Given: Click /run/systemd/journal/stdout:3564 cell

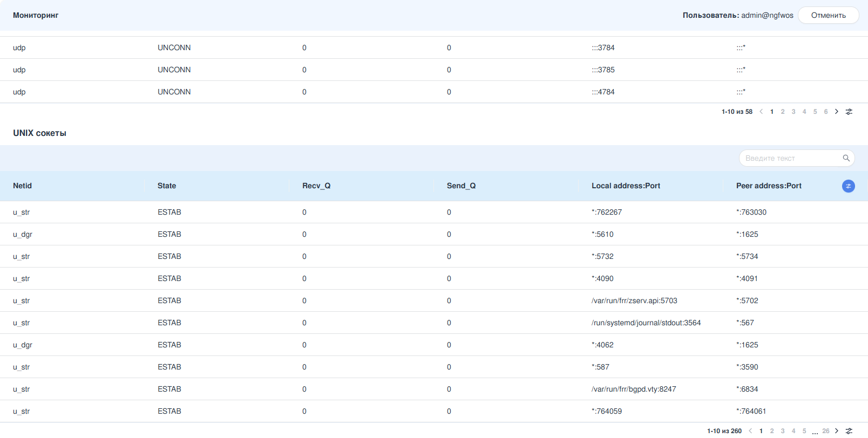Looking at the screenshot, I should point(646,323).
